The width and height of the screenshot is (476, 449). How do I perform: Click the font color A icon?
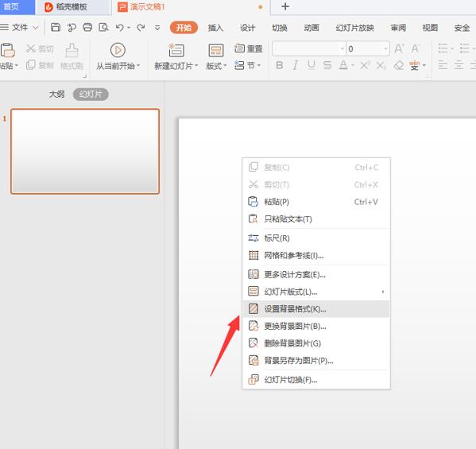point(343,65)
